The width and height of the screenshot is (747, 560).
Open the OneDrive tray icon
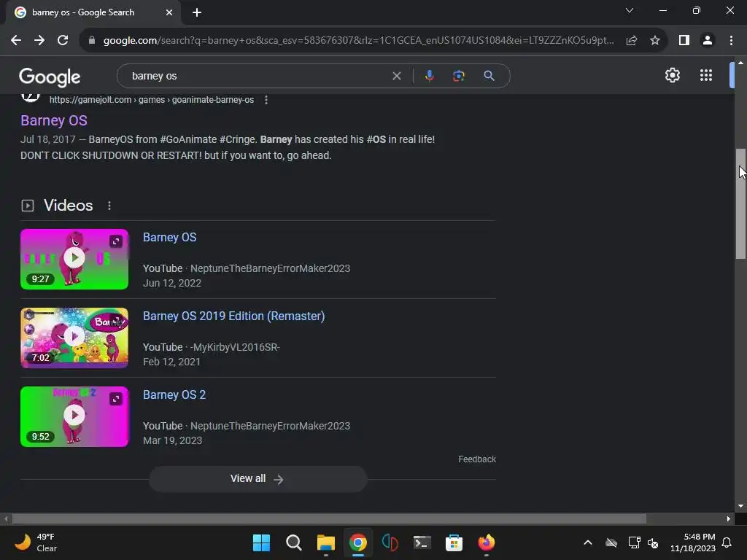point(611,542)
